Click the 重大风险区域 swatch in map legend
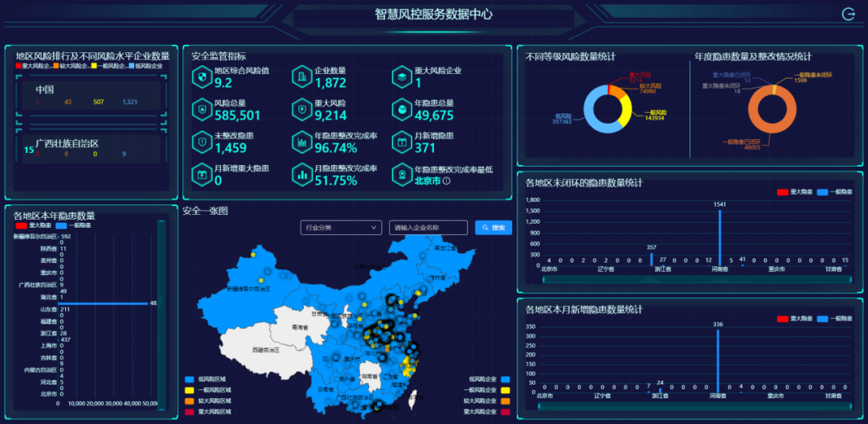This screenshot has height=424, width=868. (x=190, y=412)
